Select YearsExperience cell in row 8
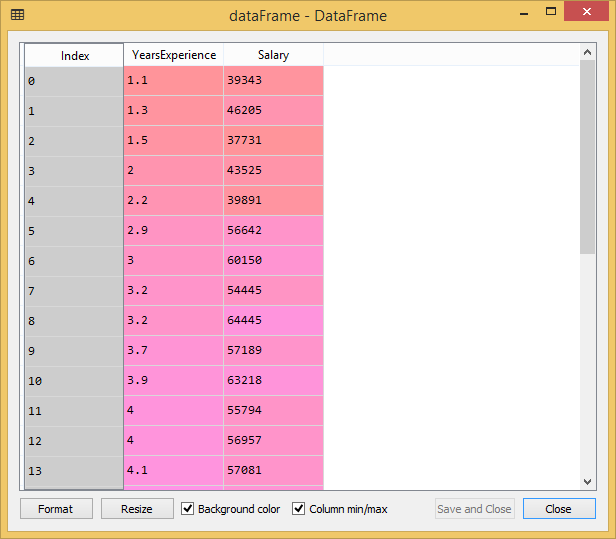 point(174,321)
